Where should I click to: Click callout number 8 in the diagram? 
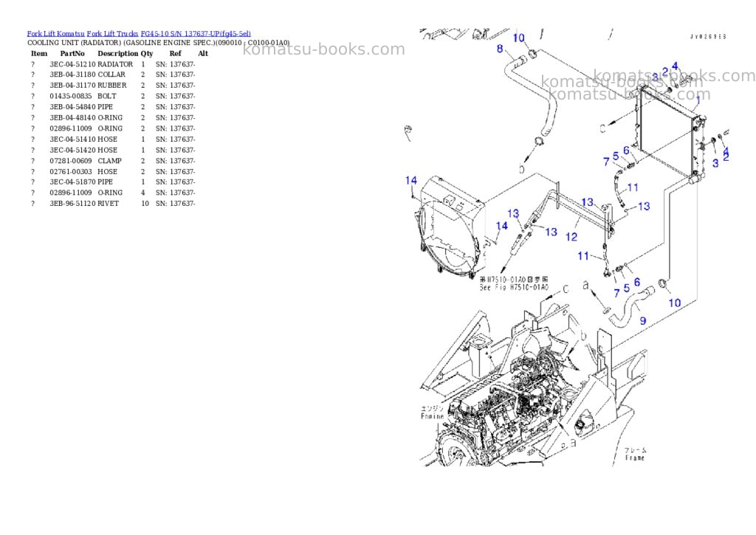[500, 48]
